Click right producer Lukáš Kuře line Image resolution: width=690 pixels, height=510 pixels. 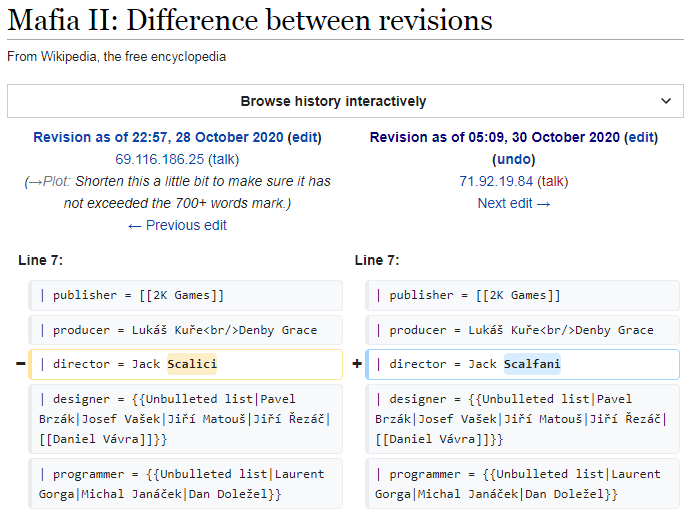click(522, 330)
